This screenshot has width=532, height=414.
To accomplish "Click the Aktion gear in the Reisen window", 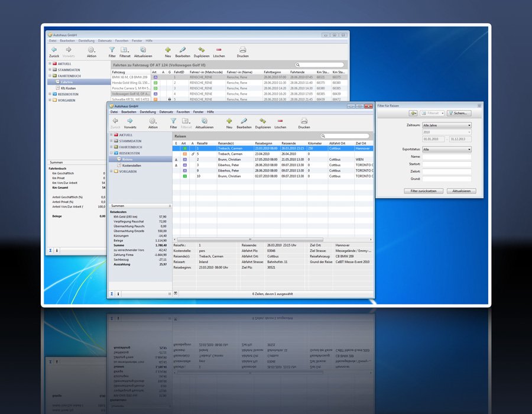I will 153,121.
